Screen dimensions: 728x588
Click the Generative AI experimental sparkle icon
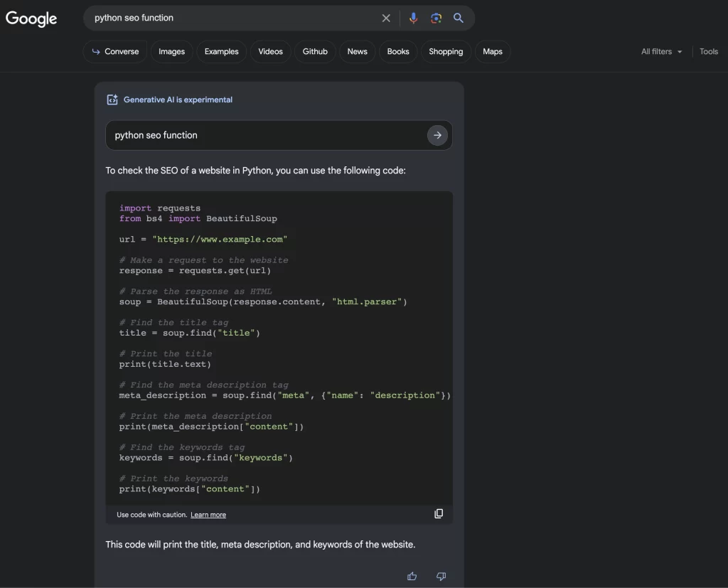point(112,100)
